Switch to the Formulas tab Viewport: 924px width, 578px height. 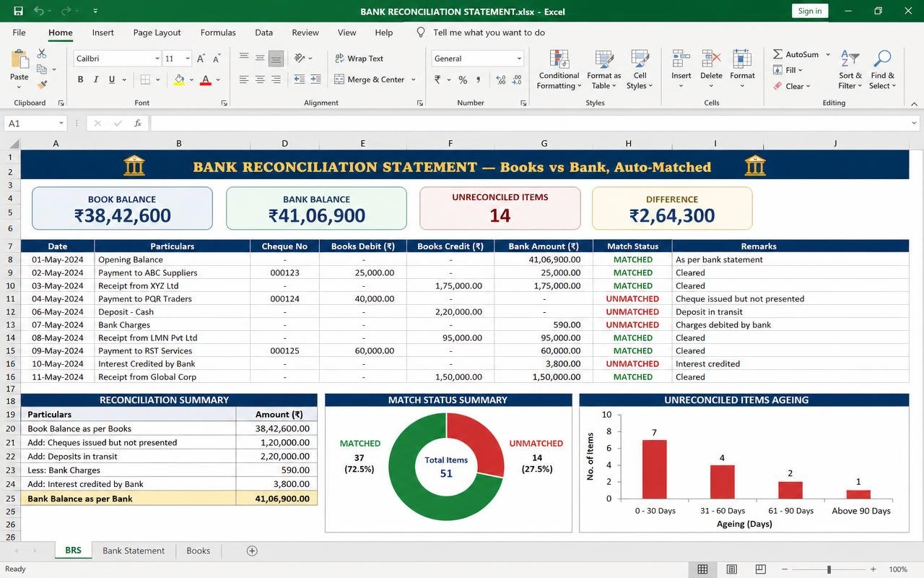(x=218, y=33)
